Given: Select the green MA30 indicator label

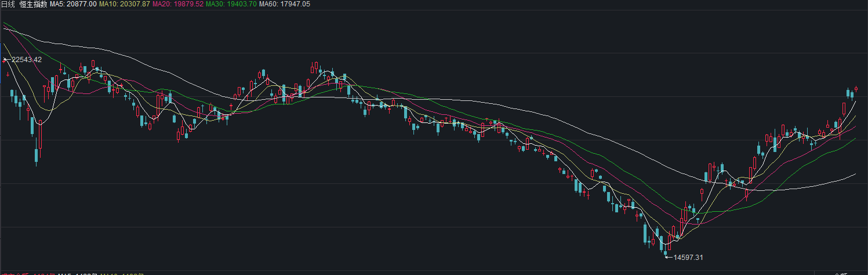Looking at the screenshot, I should 231,4.
